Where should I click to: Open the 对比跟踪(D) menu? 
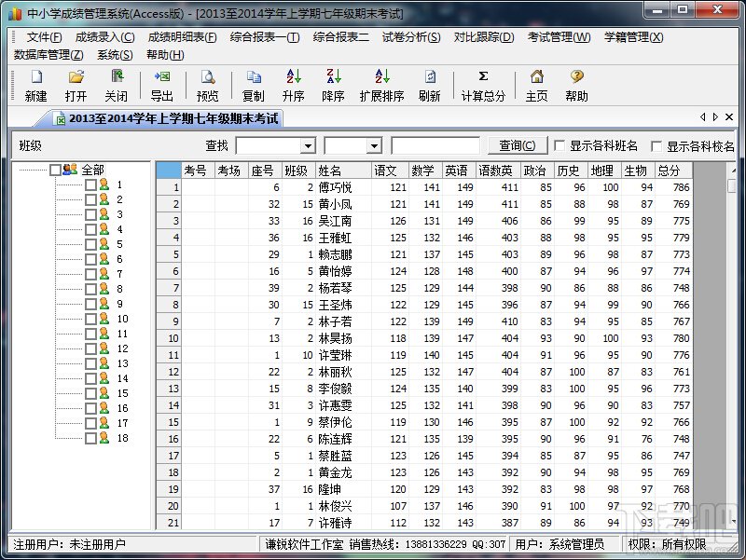[484, 37]
